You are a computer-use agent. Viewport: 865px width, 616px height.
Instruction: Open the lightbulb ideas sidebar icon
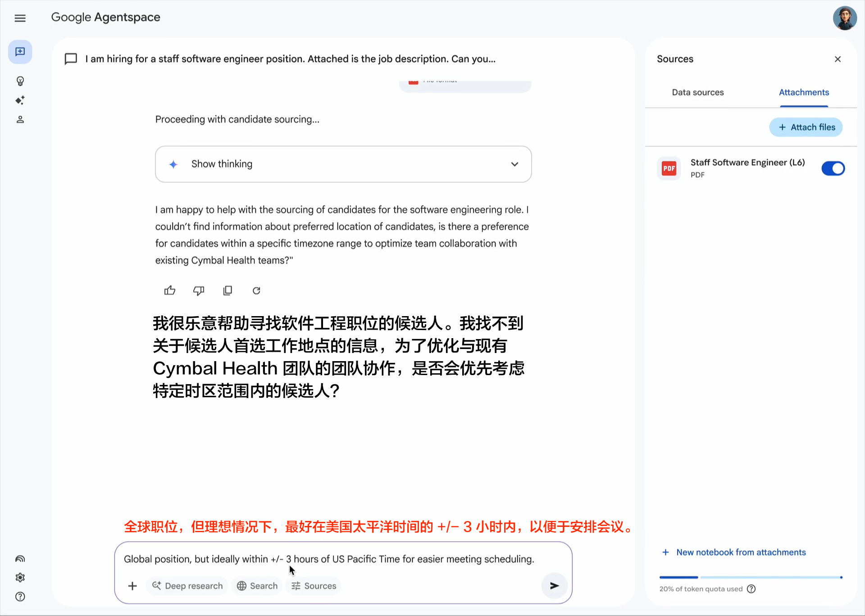tap(20, 81)
